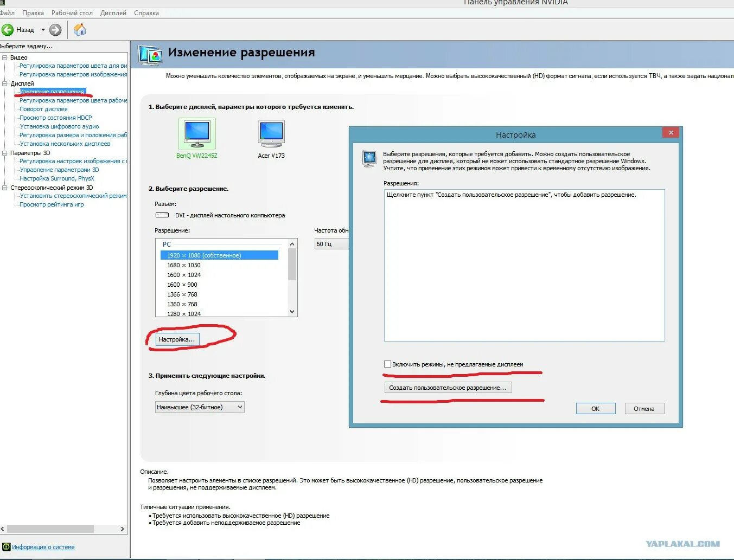
Task: Select the Acer V173 display icon
Action: point(271,134)
